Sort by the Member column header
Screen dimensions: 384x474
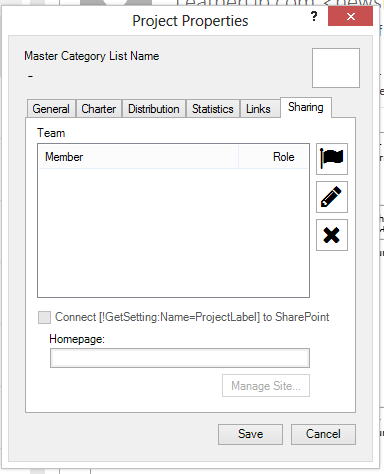click(x=138, y=157)
